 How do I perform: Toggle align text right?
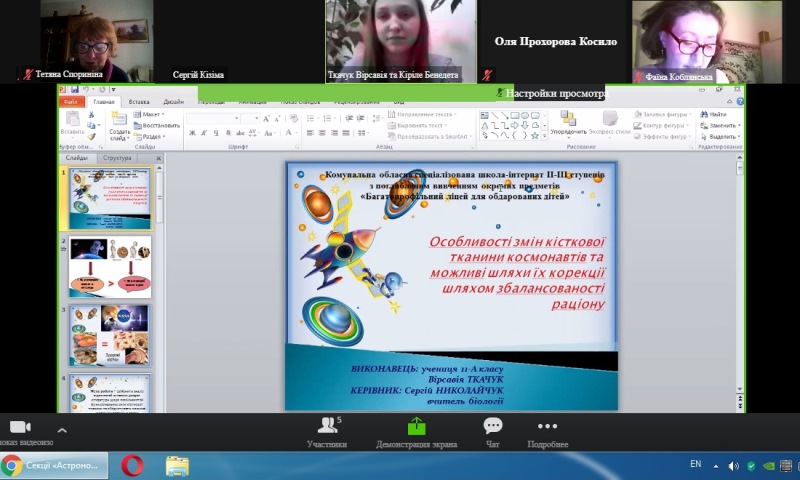[334, 133]
